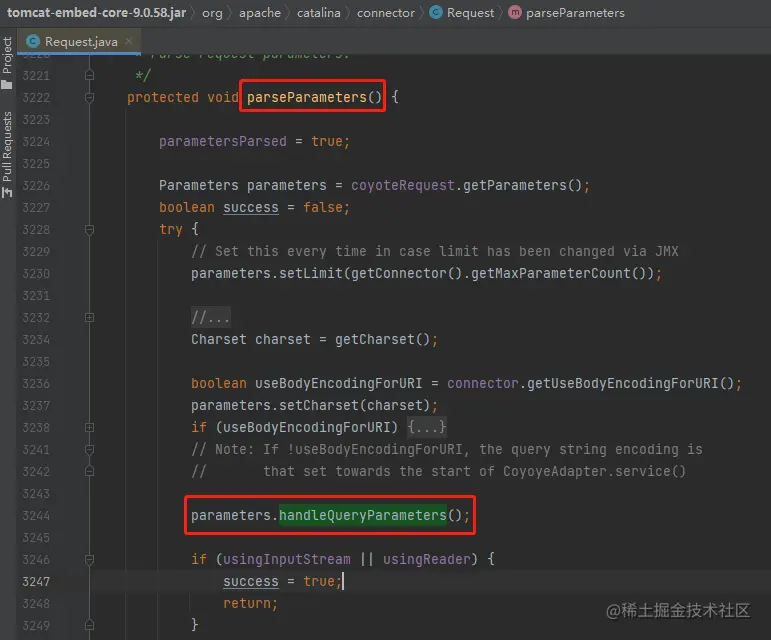Screen dimensions: 771x640
Task: Click the folded {...} placeholder after useBodyEncodingForURI
Action: tap(427, 427)
